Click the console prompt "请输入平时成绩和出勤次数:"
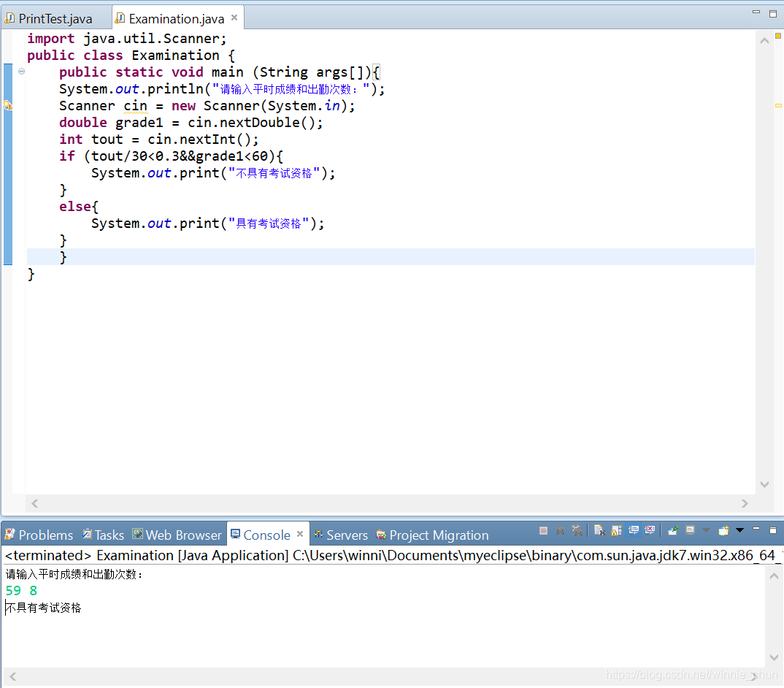Image resolution: width=784 pixels, height=688 pixels. [x=74, y=574]
